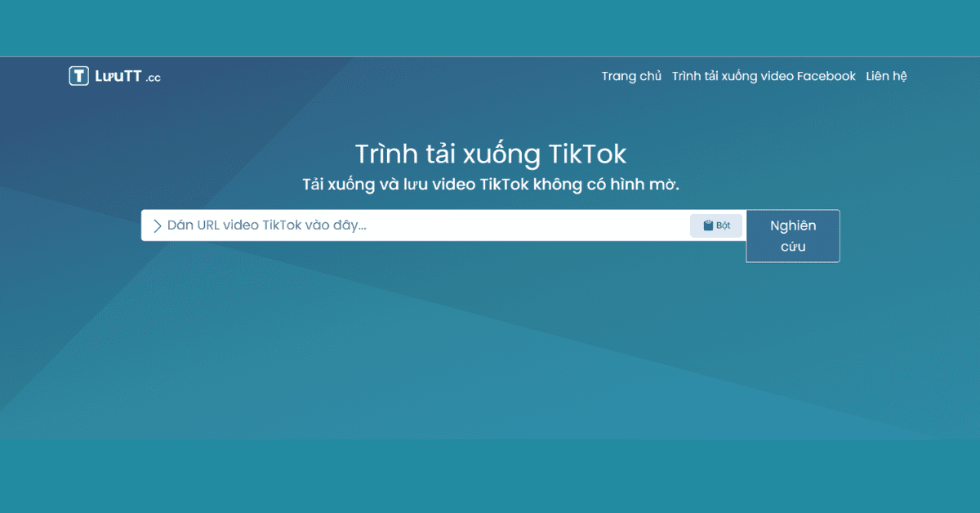The image size is (980, 513).
Task: Open Trình tải xuống video Facebook
Action: point(764,76)
